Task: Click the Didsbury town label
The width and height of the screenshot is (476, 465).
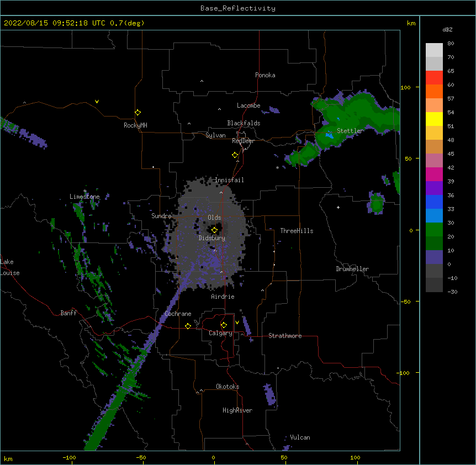Action: click(x=211, y=238)
